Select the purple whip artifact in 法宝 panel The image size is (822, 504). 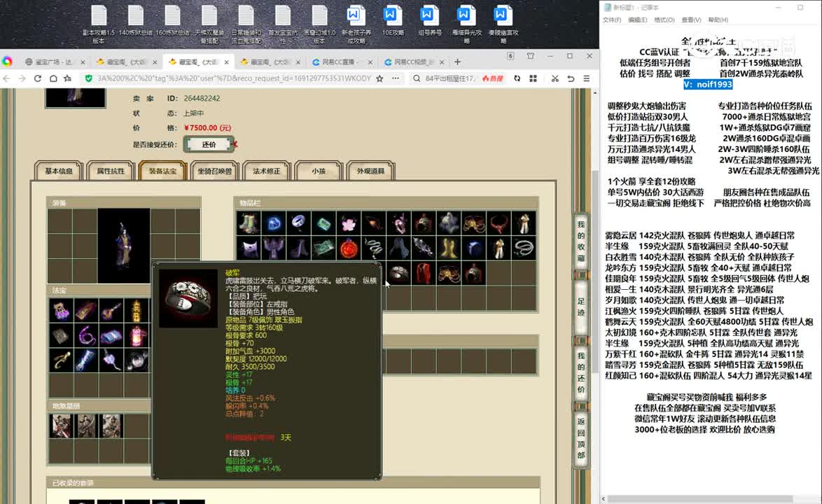86,335
